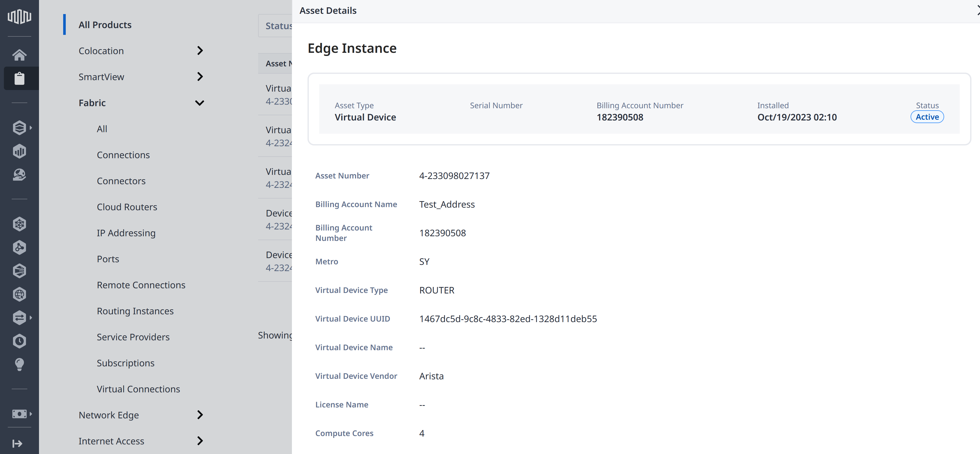Open SmartView menu item

pyautogui.click(x=101, y=77)
